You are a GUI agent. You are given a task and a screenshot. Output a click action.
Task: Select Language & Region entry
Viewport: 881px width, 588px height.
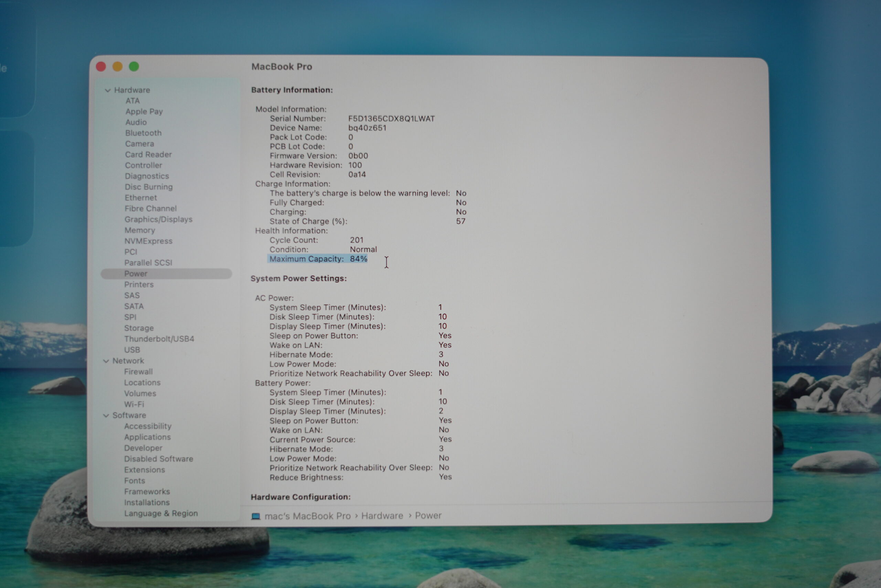pyautogui.click(x=161, y=514)
